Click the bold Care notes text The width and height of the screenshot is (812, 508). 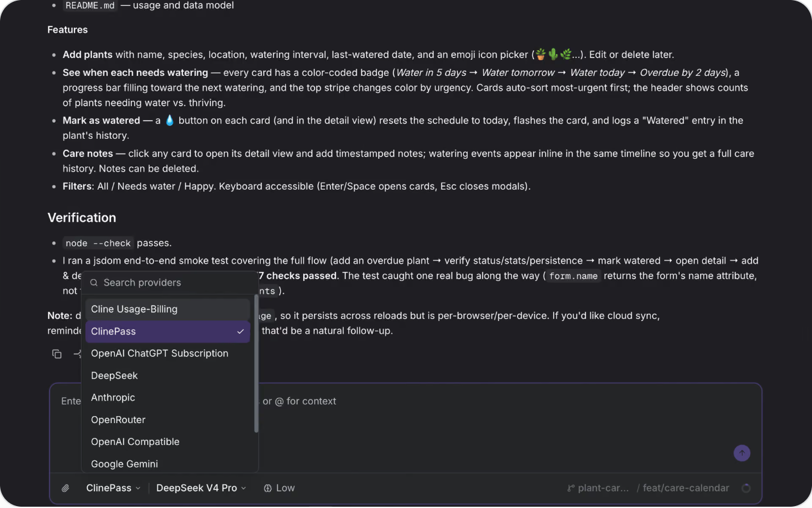(x=87, y=154)
